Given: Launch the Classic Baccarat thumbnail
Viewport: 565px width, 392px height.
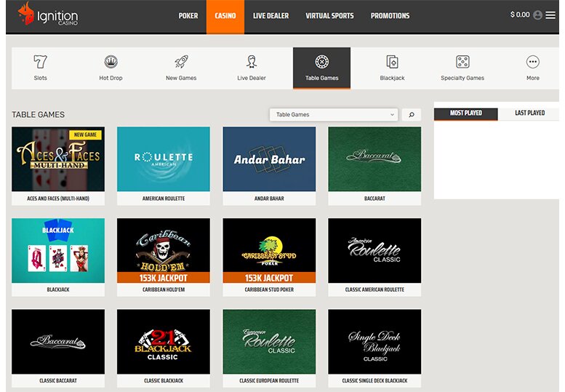Looking at the screenshot, I should [x=58, y=342].
